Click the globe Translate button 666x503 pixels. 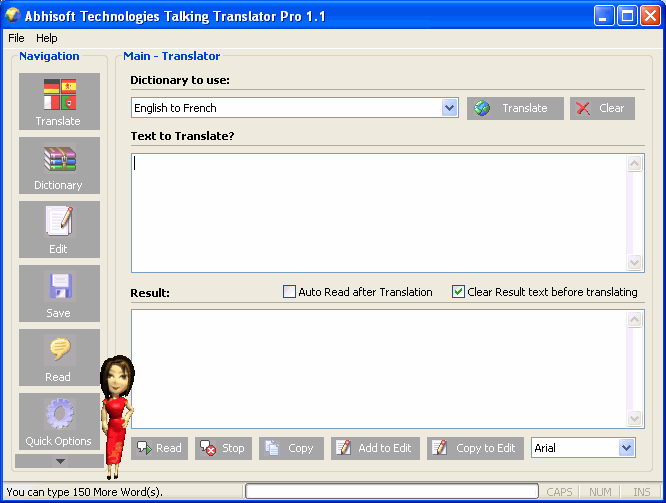(515, 108)
